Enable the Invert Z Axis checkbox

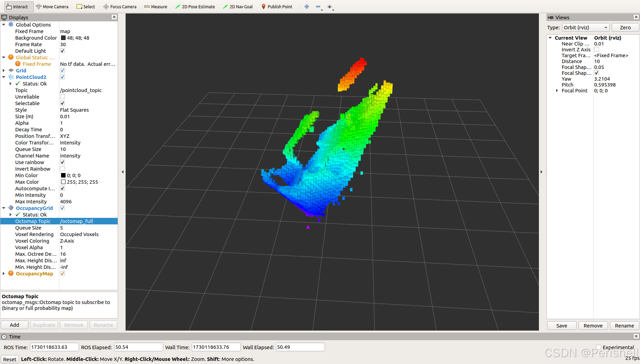(597, 49)
